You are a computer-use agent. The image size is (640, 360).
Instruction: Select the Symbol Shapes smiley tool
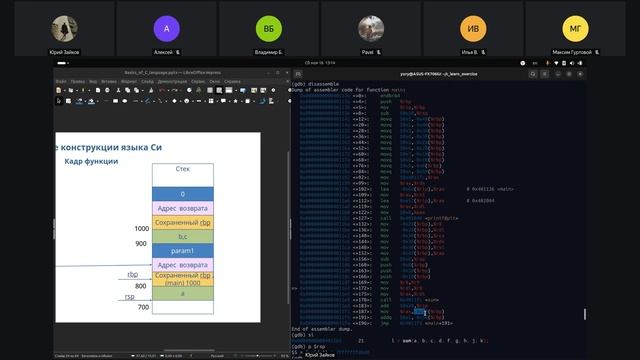(187, 101)
